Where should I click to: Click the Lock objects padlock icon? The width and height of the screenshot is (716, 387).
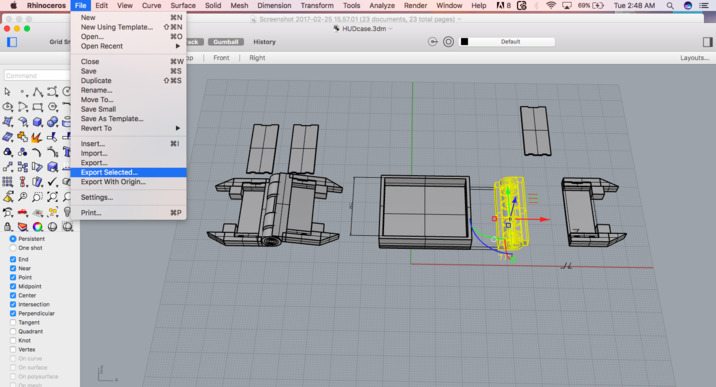pyautogui.click(x=7, y=226)
